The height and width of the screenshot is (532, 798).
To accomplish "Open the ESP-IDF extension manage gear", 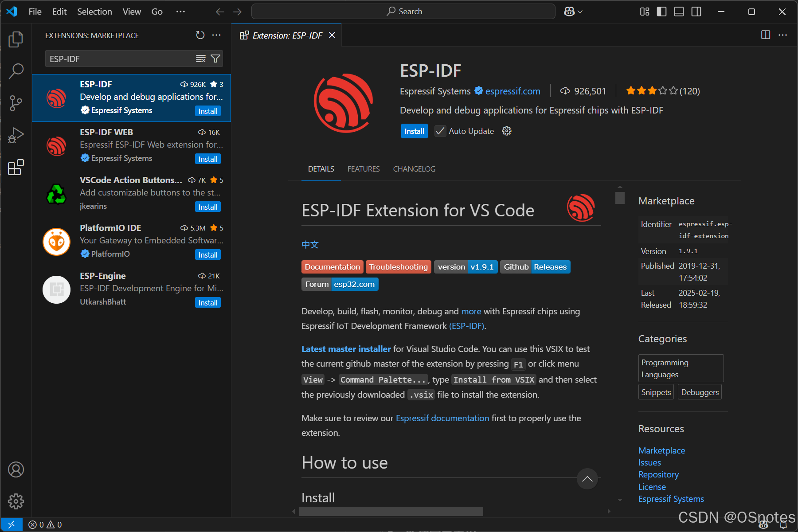I will point(507,131).
